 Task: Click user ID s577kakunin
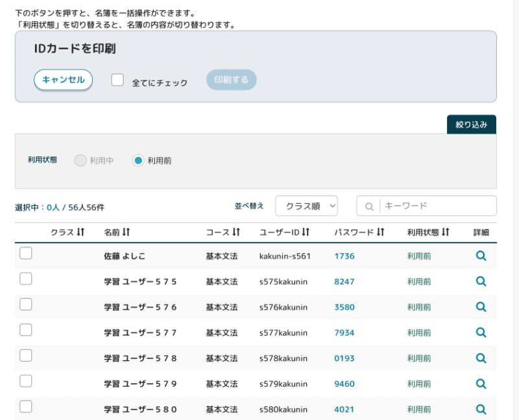(x=284, y=332)
